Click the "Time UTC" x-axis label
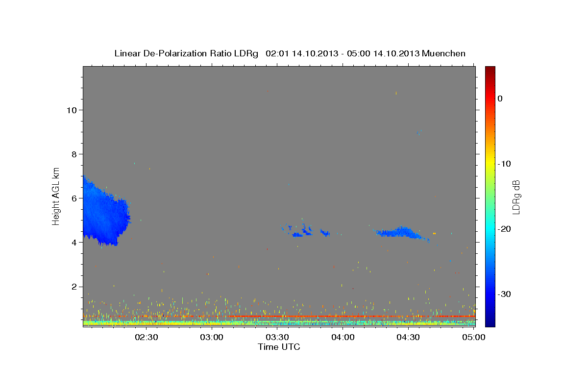 (x=279, y=347)
